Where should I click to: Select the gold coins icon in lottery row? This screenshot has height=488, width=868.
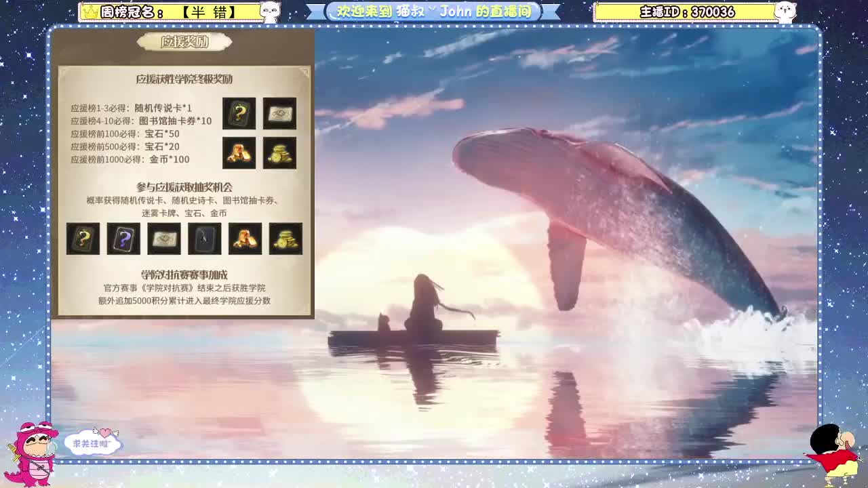tap(285, 239)
